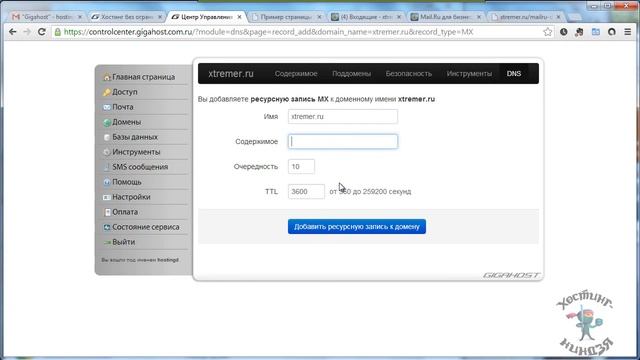Click the green HTTPS padlock icon

tap(58, 32)
